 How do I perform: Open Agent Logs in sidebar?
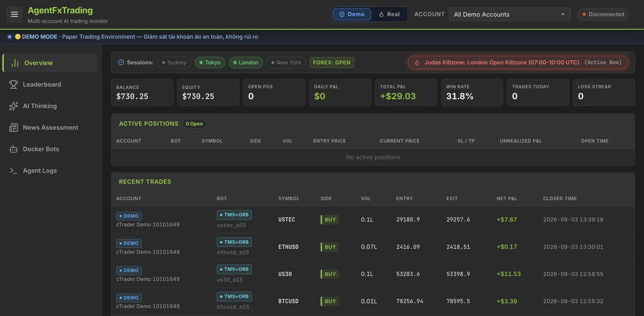tap(50, 171)
